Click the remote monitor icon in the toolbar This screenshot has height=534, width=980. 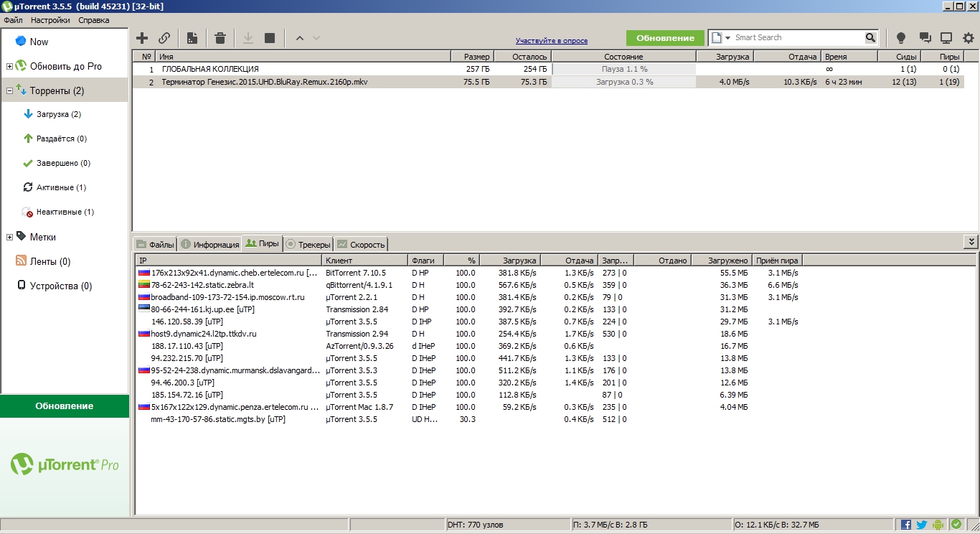click(x=946, y=38)
